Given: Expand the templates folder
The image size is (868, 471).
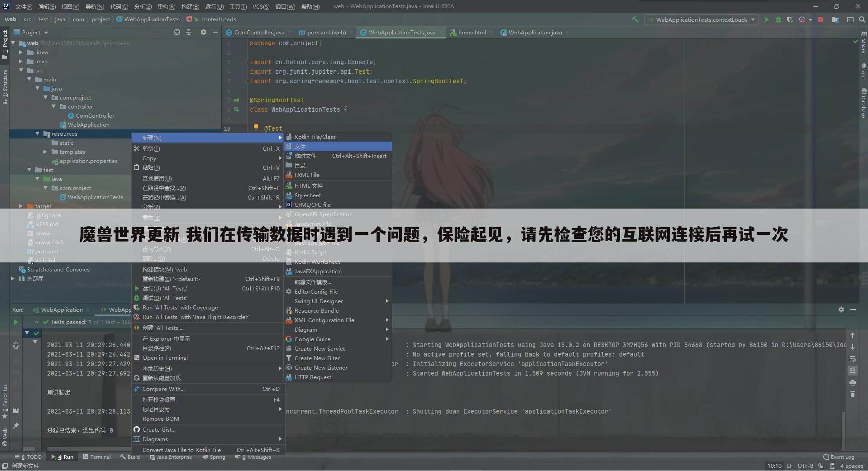Looking at the screenshot, I should [x=45, y=152].
